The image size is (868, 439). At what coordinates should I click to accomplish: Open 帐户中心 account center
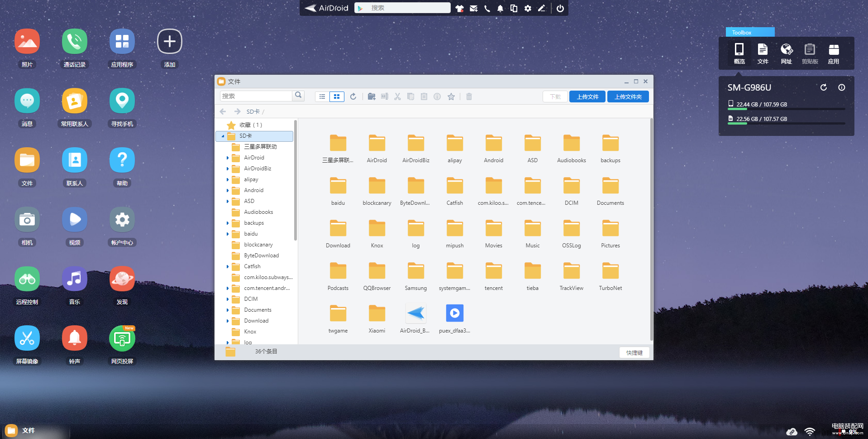click(x=122, y=219)
